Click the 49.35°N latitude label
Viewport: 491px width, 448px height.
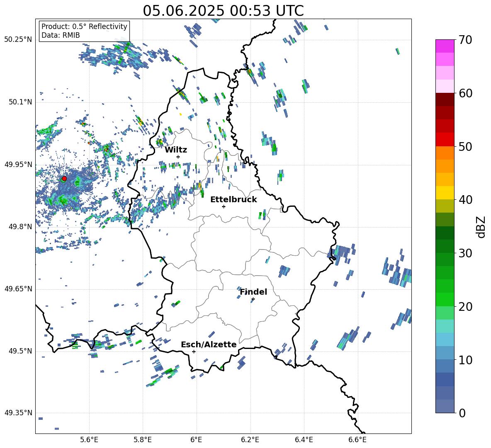[19, 413]
